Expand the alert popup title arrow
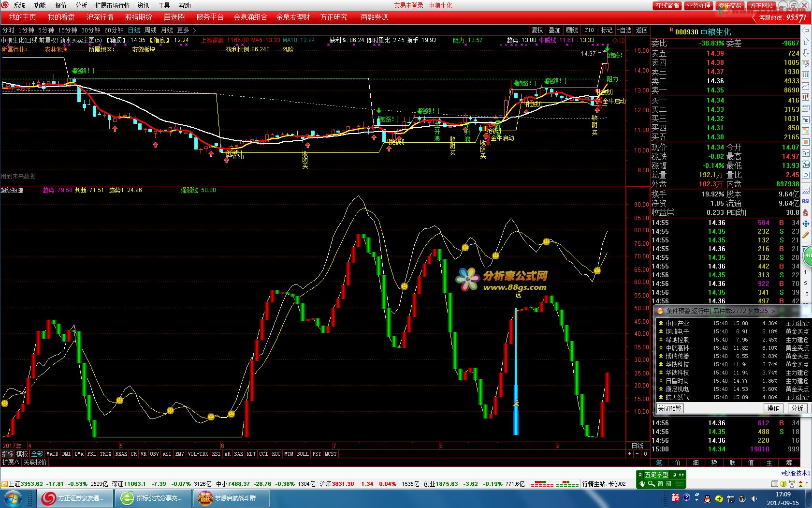Screen dimensions: 812x508 (x=773, y=311)
